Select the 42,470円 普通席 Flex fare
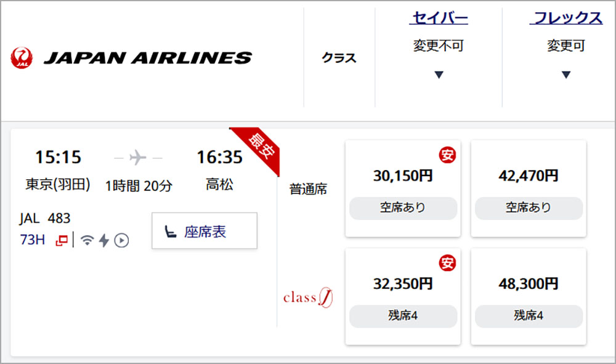Viewport: 616px width, 364px height. pyautogui.click(x=529, y=188)
